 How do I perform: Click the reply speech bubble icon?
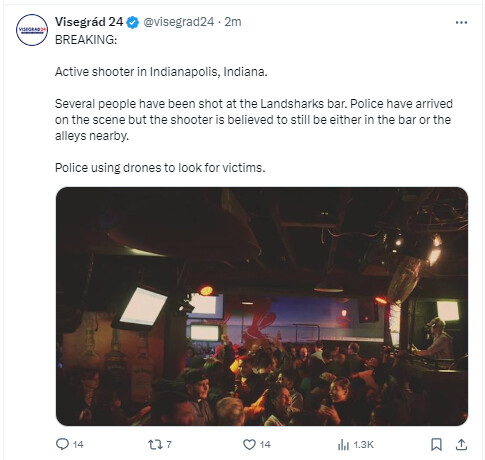(x=62, y=444)
